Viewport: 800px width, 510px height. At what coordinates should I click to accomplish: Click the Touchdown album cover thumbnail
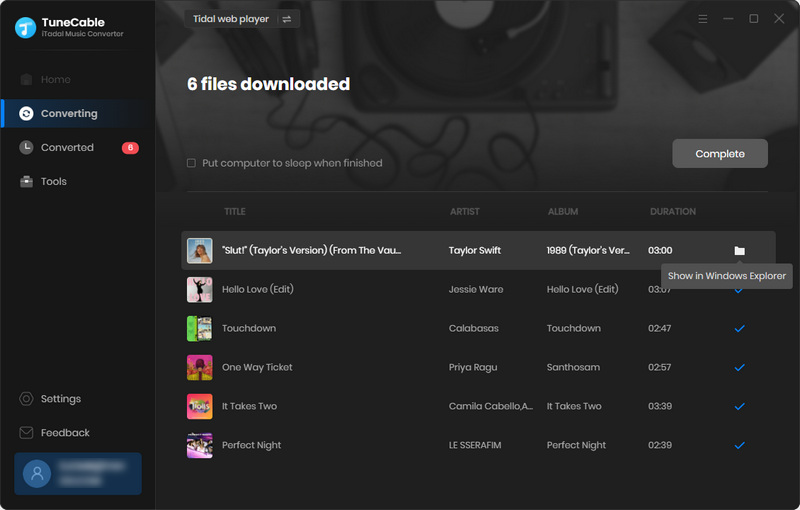coord(199,328)
